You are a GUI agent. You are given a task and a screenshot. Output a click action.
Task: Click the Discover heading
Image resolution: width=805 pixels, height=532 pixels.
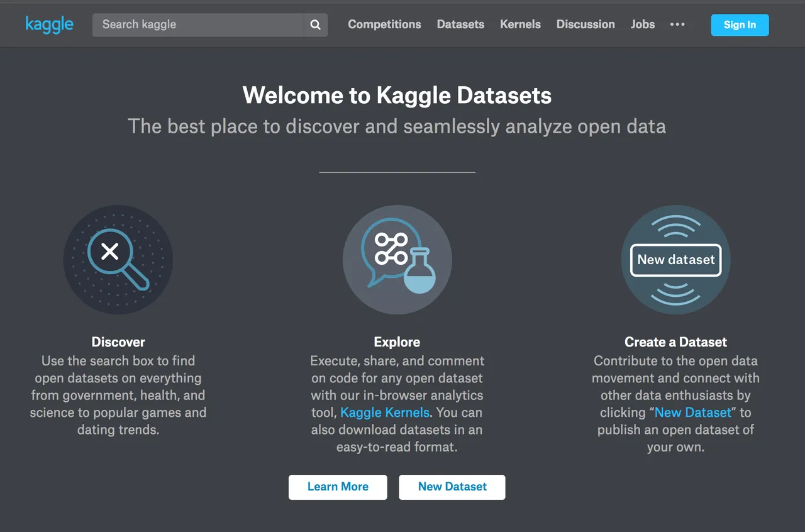point(118,342)
